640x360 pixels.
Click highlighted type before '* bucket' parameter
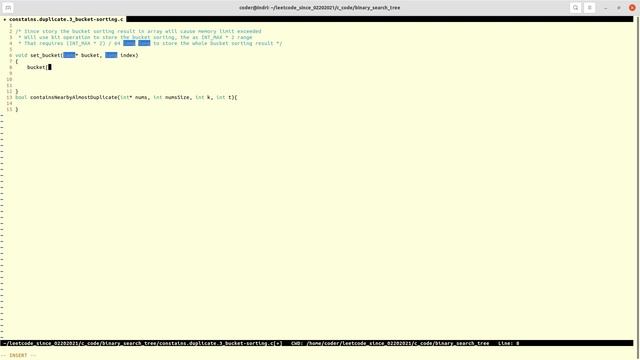[x=69, y=55]
